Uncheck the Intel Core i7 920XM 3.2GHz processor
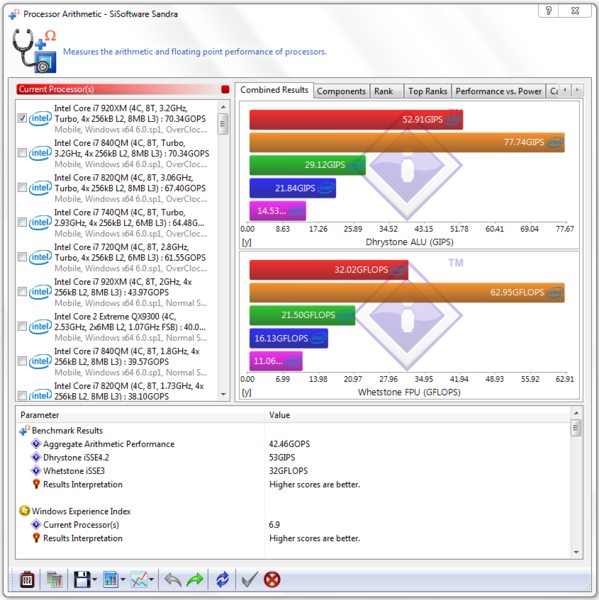 click(x=22, y=118)
